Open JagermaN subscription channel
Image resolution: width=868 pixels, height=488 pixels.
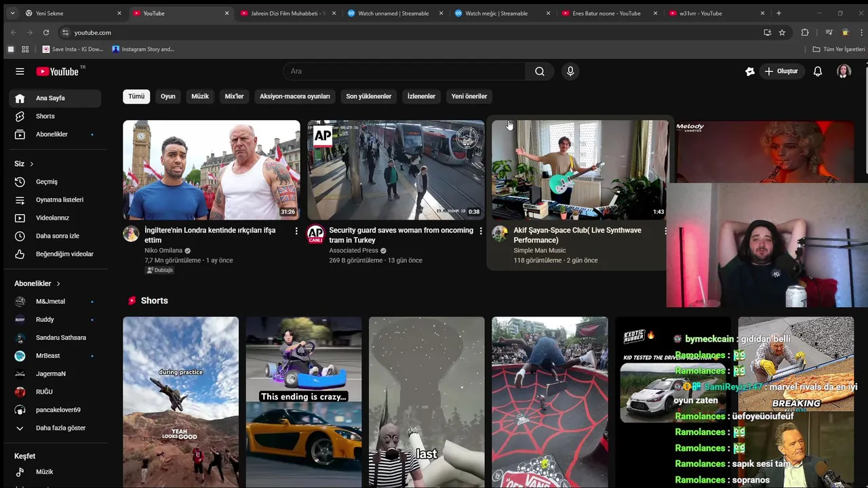(55, 374)
